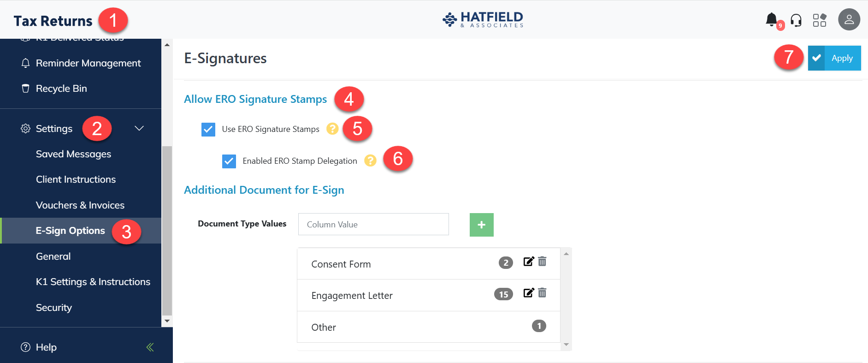Edit the Consent Form document type
This screenshot has height=363, width=868.
(x=528, y=262)
